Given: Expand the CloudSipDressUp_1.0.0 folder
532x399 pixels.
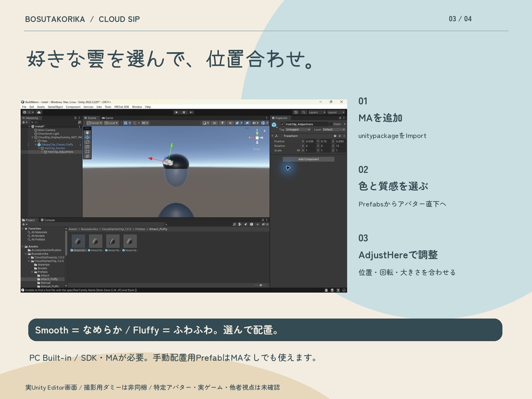Looking at the screenshot, I should coord(29,257).
